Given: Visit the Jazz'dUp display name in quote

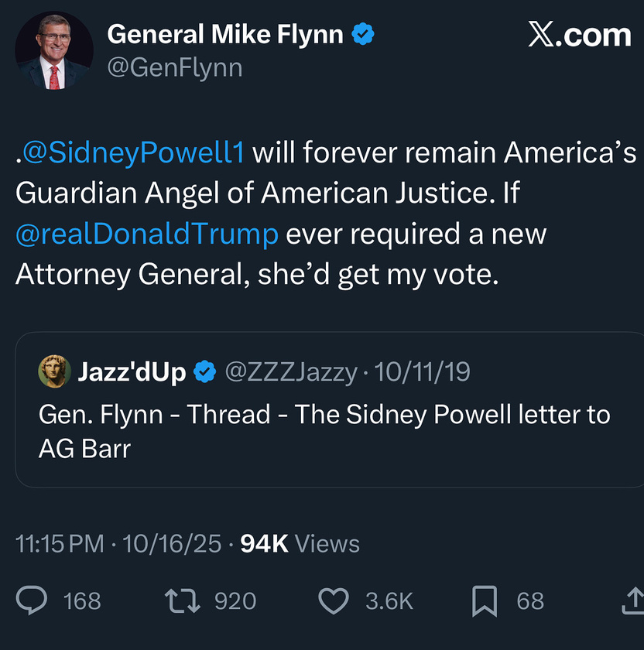Looking at the screenshot, I should 132,372.
